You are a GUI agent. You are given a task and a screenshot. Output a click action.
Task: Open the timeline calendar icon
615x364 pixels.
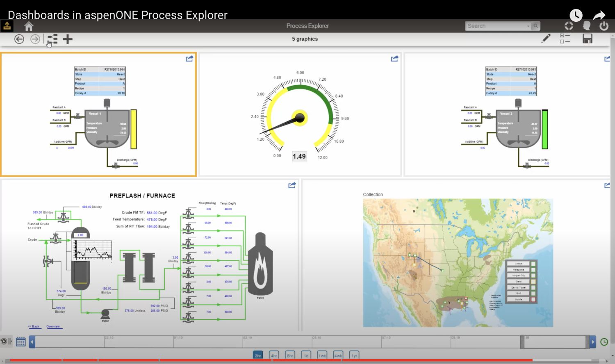pos(21,341)
